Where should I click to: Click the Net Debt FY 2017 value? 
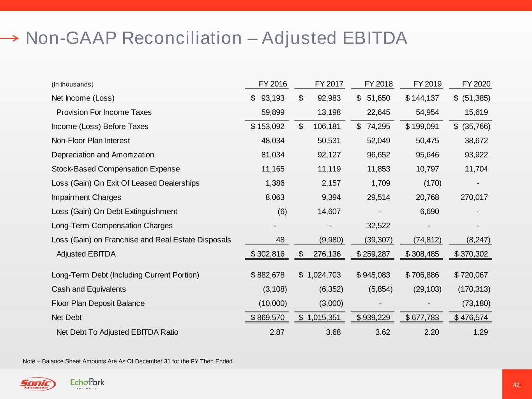[323, 318]
